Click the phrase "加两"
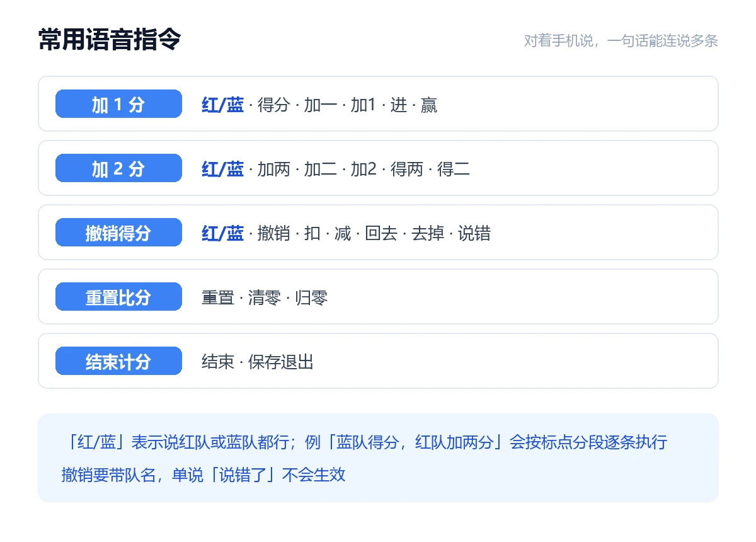The height and width of the screenshot is (542, 756). (x=274, y=169)
